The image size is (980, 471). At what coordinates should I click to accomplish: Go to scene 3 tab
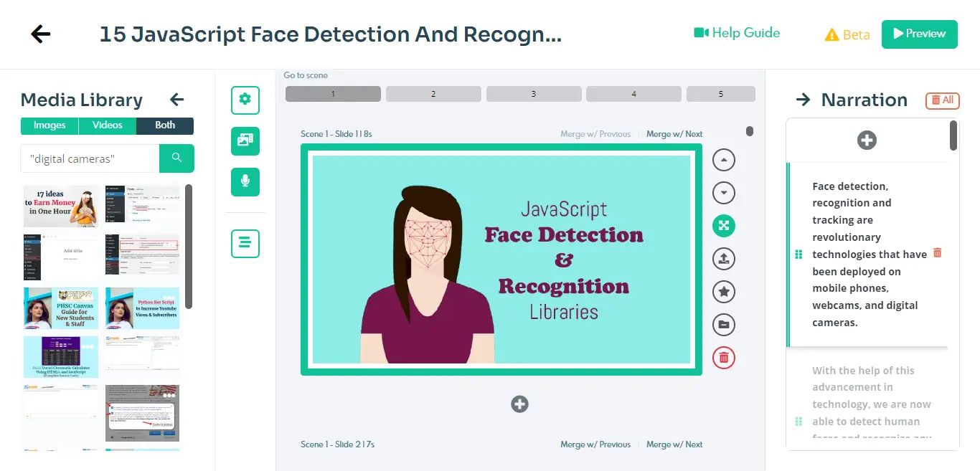pos(533,94)
